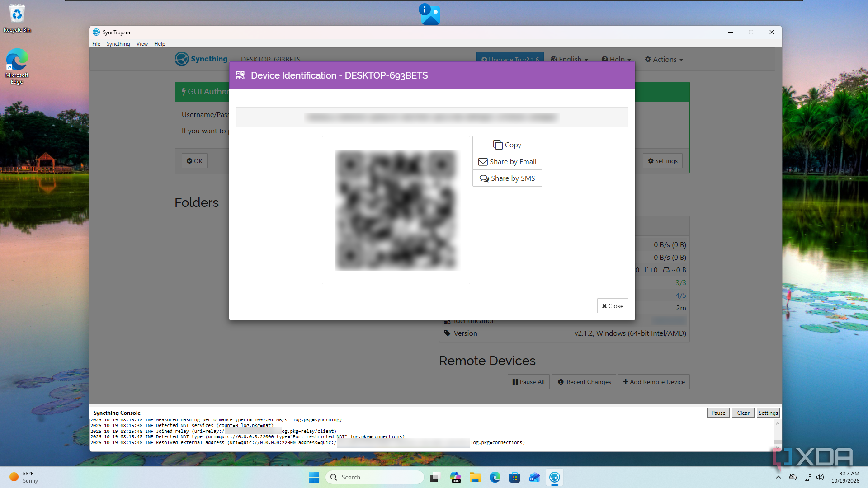Expand the web page Help dropdown

click(x=616, y=59)
